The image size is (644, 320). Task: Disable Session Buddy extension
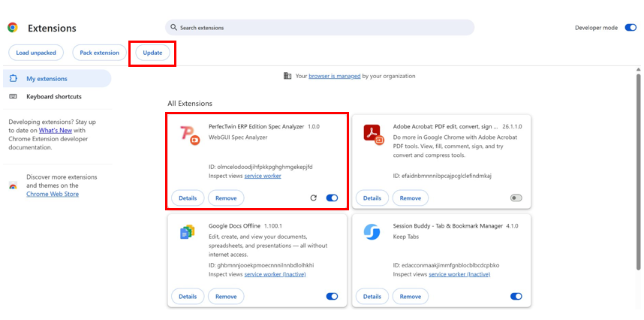516,296
